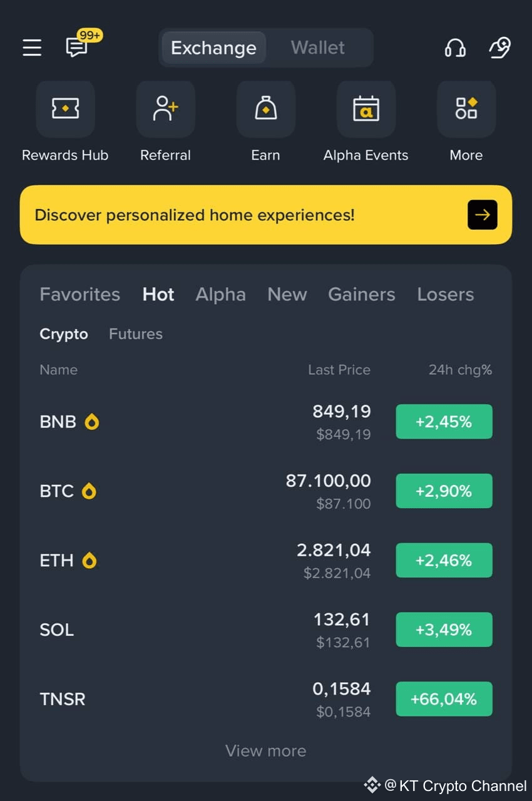Tap the TNSR +66,04% change button
Viewport: 532px width, 801px height.
coord(444,699)
